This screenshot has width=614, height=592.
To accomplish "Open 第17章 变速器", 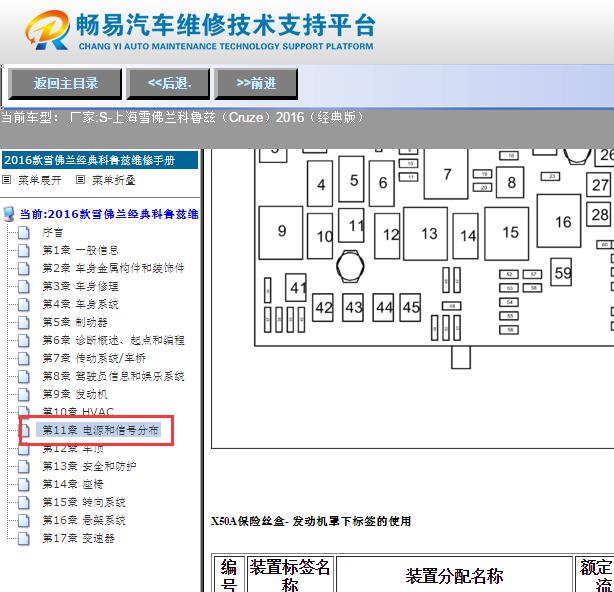I will pyautogui.click(x=78, y=538).
